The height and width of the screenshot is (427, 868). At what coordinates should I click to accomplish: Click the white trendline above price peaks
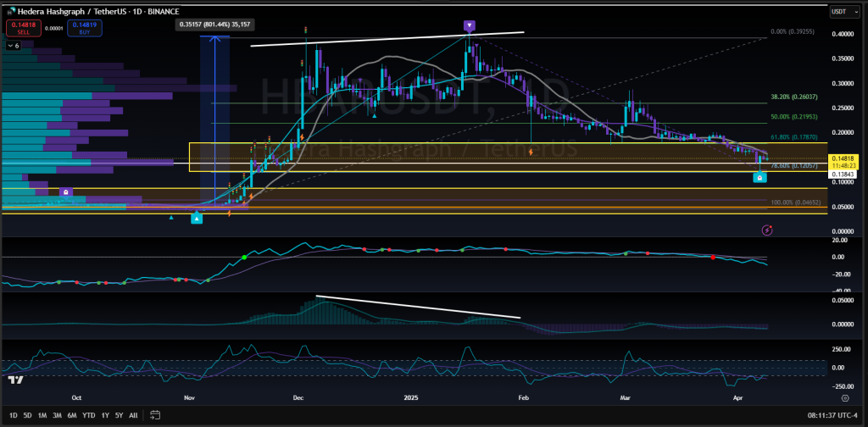[x=387, y=39]
